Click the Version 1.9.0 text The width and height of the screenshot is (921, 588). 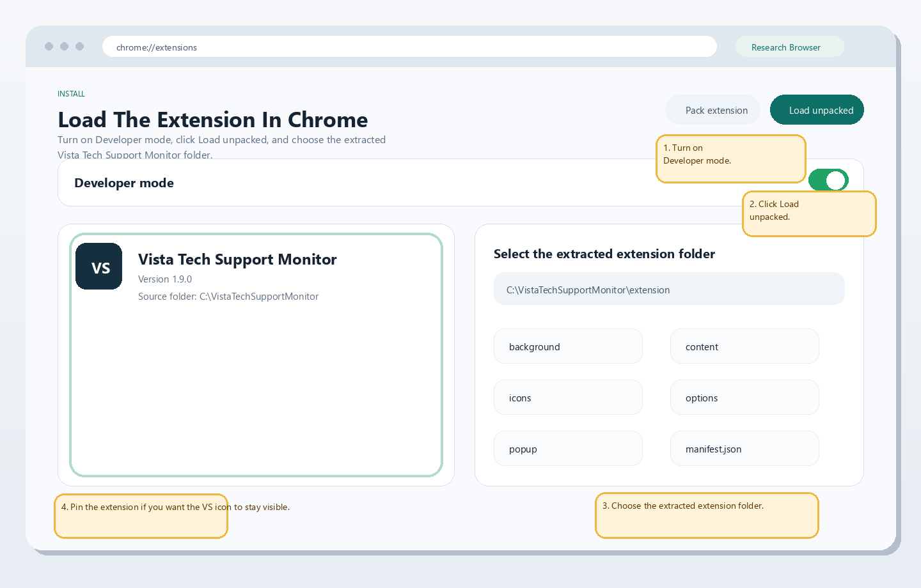(165, 279)
